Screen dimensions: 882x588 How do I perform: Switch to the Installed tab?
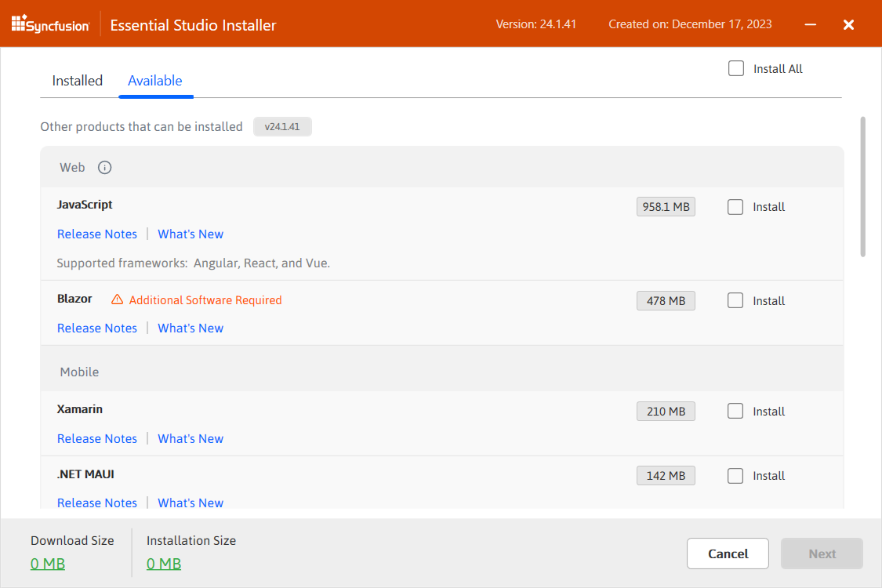(x=78, y=81)
